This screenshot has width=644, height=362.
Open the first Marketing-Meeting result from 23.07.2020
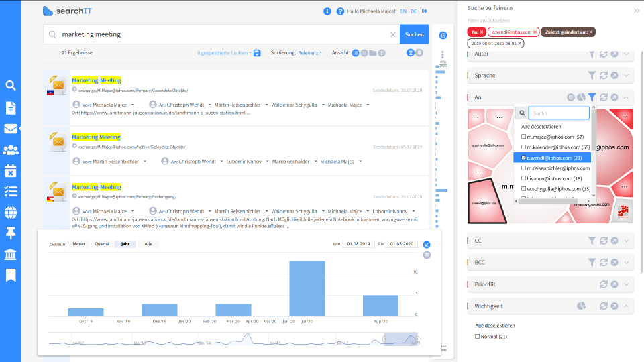[x=97, y=80]
